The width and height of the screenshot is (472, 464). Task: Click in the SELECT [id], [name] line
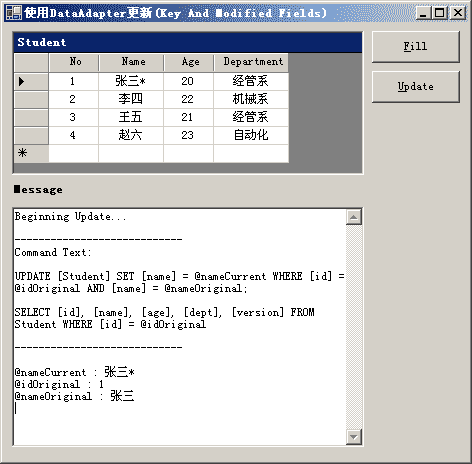point(164,312)
